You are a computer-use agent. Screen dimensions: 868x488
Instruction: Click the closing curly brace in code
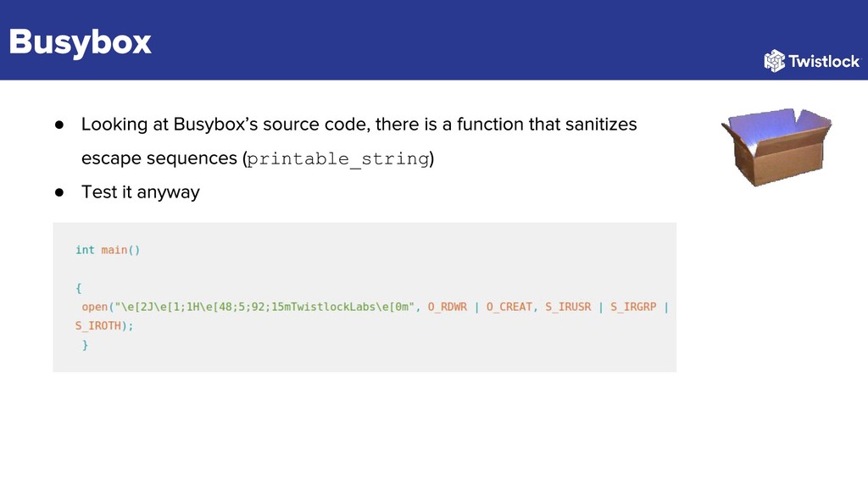click(86, 346)
